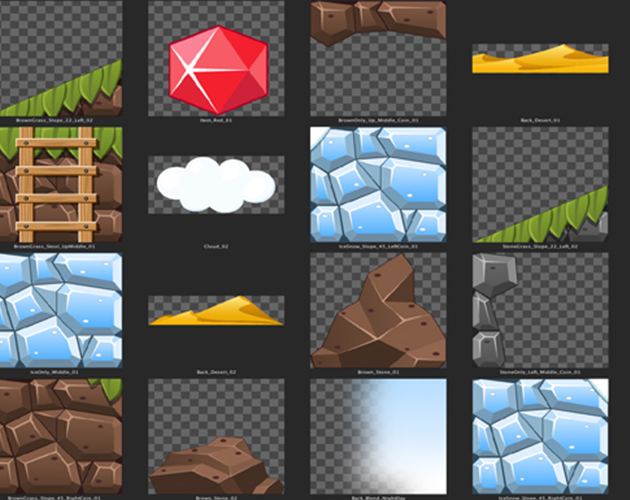Click the BrownOnly_Up_Middle_Coin_01 file name label
The height and width of the screenshot is (500, 630).
(378, 120)
